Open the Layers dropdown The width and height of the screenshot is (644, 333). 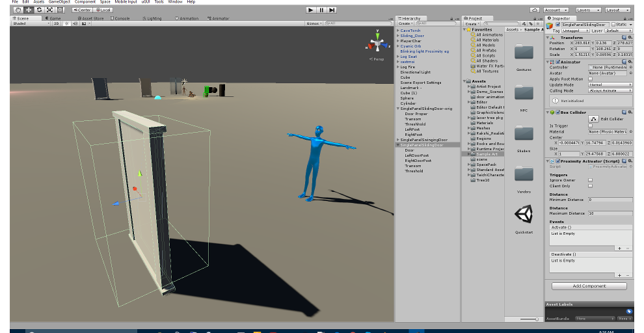coord(588,10)
